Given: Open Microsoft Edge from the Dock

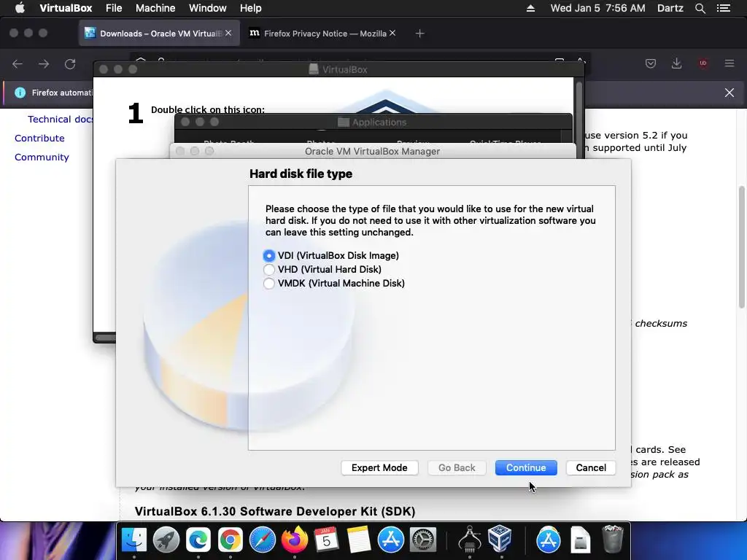Looking at the screenshot, I should click(x=198, y=540).
